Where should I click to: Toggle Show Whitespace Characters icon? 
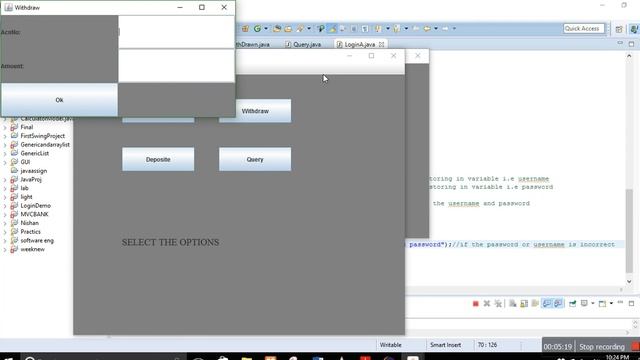tap(365, 29)
